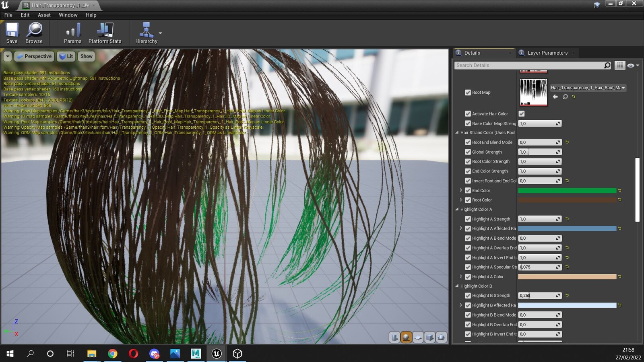Reset Root Color to default

point(620,200)
